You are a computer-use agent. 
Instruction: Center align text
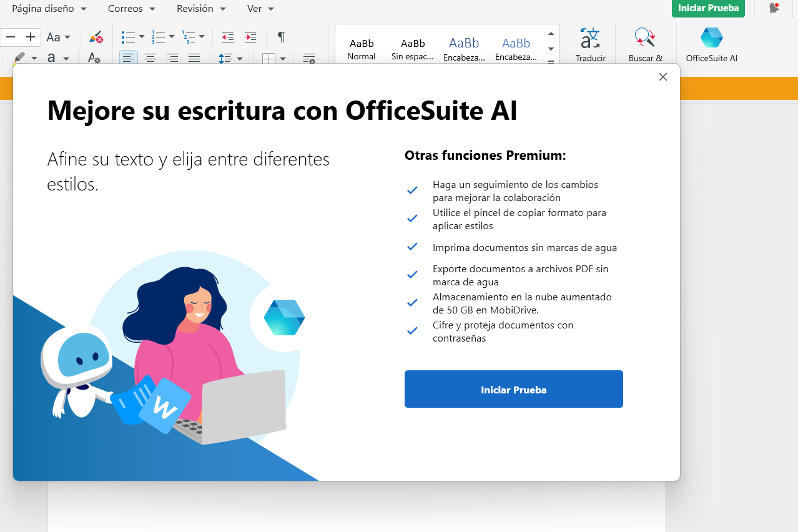coord(150,57)
